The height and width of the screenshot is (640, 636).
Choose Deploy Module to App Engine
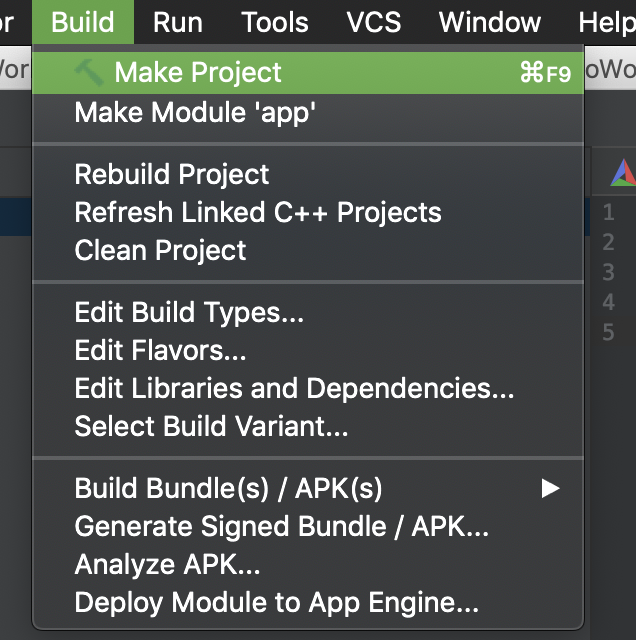pos(276,603)
